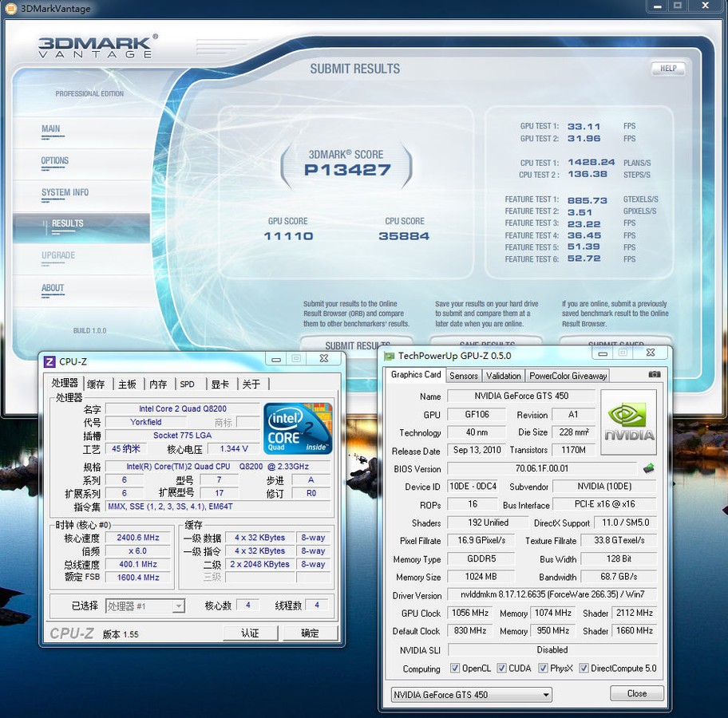Screen dimensions: 728x718
Task: Disable the PhysX checkbox
Action: pos(541,669)
